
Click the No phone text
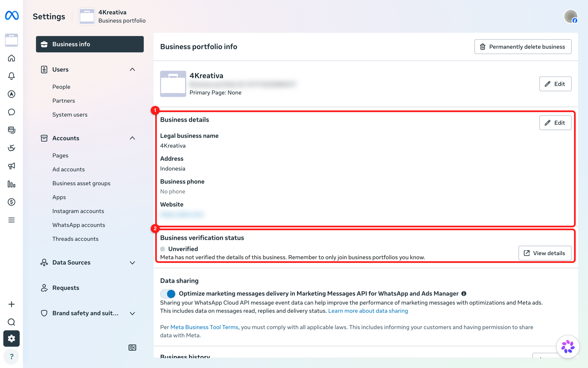[172, 191]
